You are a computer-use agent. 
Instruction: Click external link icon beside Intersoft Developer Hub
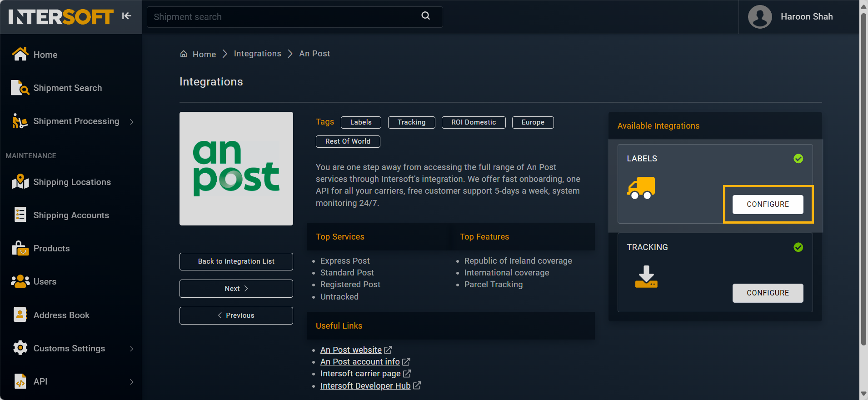(417, 385)
